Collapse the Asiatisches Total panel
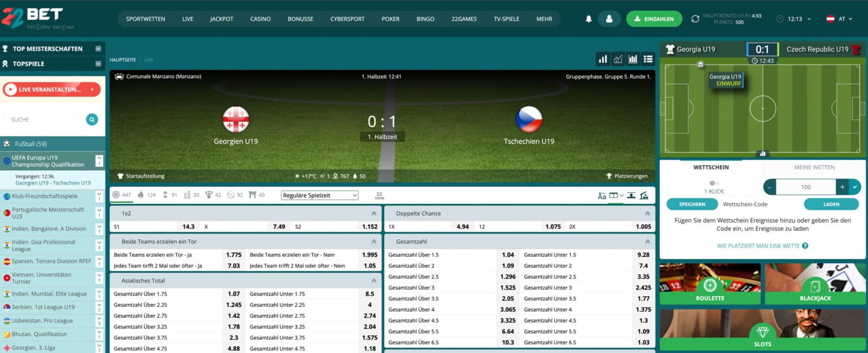Viewport: 868px width, 353px height. [x=374, y=280]
